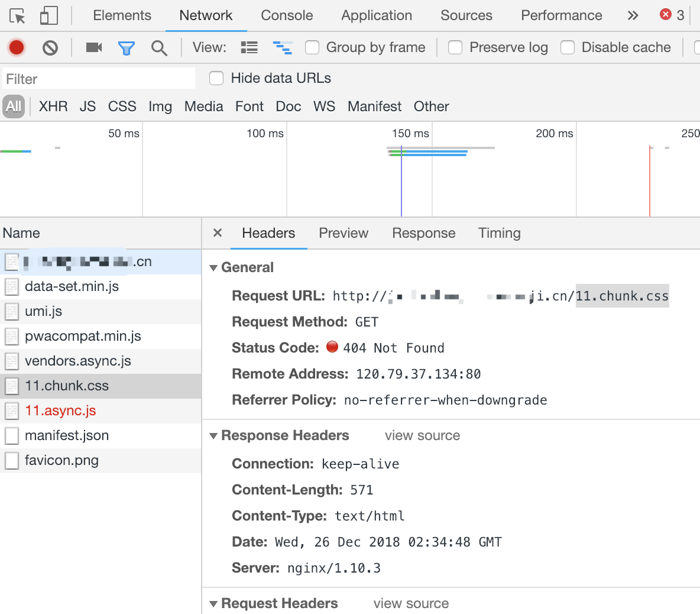
Task: Stop recording network log
Action: 16,47
